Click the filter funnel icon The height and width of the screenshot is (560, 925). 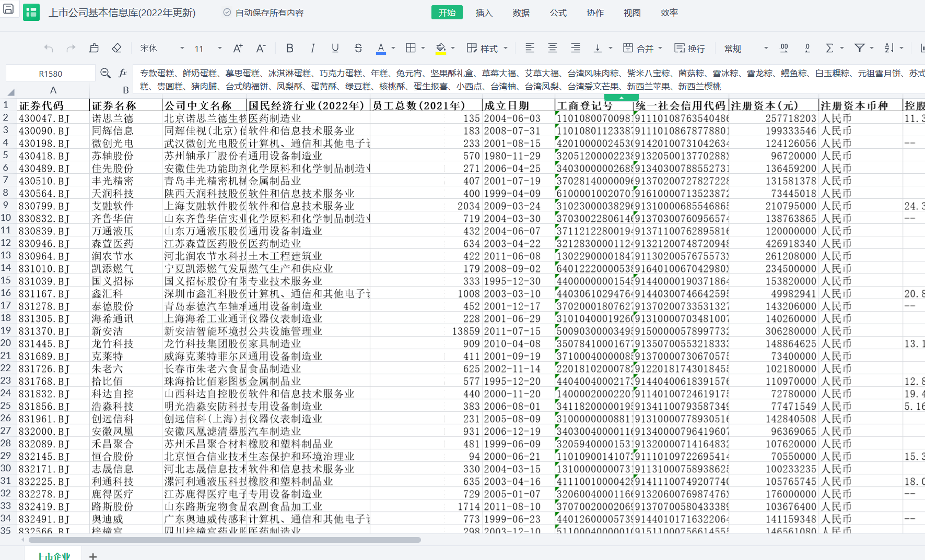click(859, 48)
